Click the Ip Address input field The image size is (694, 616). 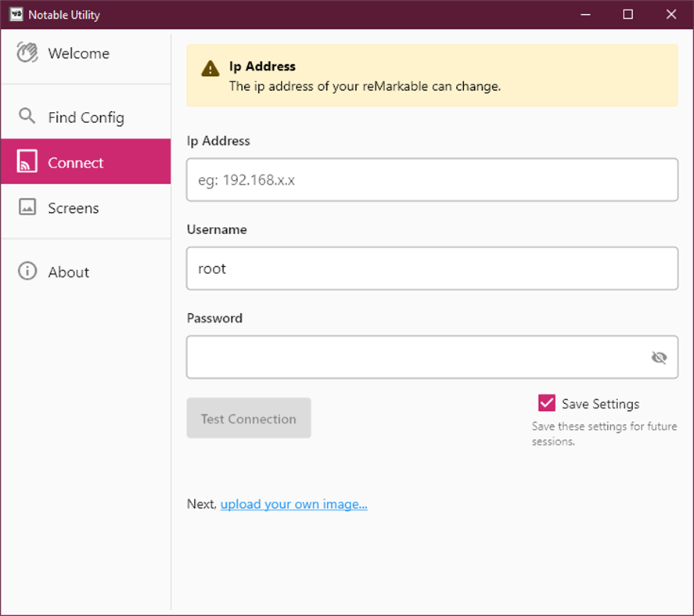point(432,179)
